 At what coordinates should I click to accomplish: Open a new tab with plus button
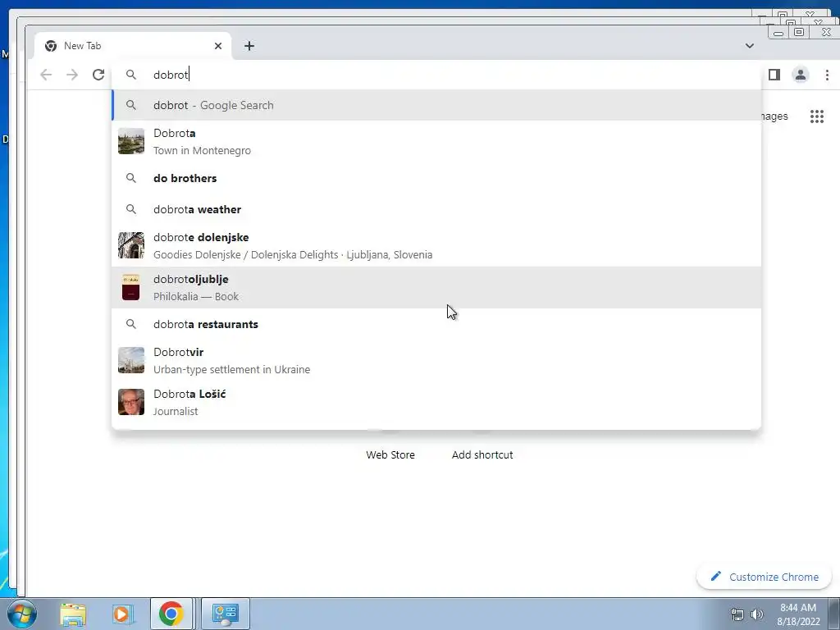pos(249,46)
